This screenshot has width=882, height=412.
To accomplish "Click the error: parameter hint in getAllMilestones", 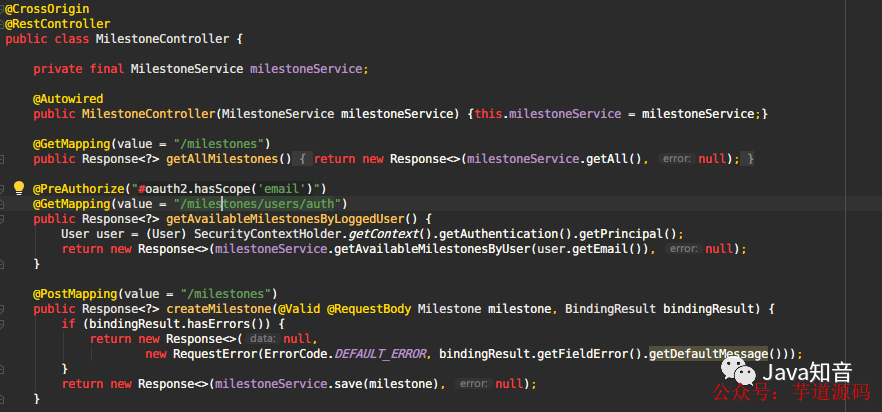I will 676,159.
